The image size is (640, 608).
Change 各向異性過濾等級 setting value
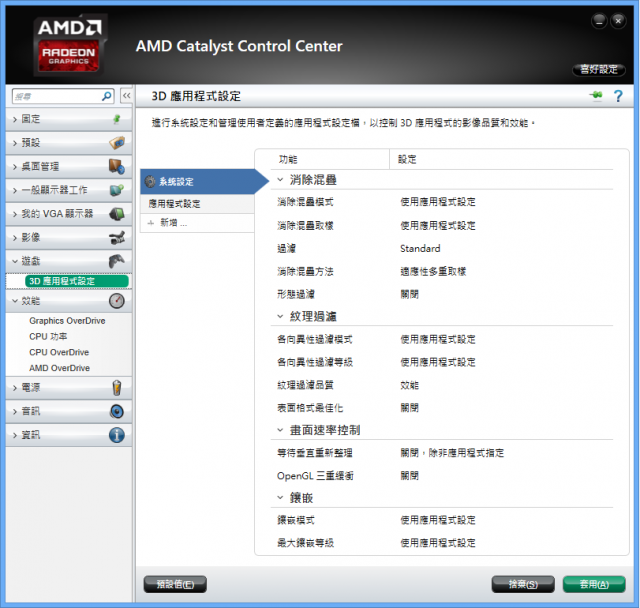tap(438, 362)
